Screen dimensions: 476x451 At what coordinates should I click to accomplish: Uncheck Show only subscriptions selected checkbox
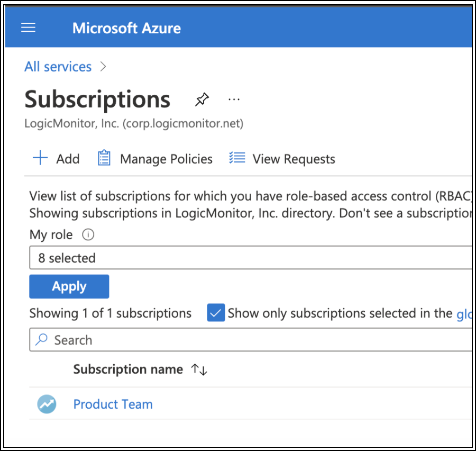[x=216, y=313]
